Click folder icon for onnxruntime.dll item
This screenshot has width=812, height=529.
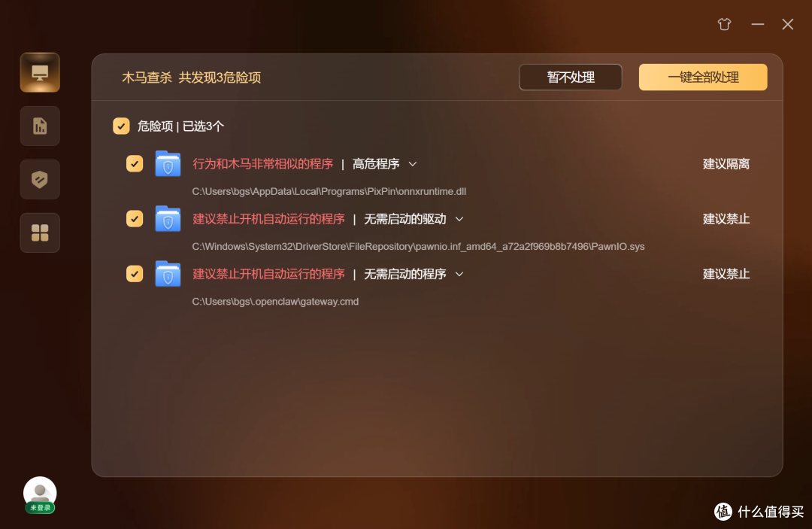[x=168, y=164]
